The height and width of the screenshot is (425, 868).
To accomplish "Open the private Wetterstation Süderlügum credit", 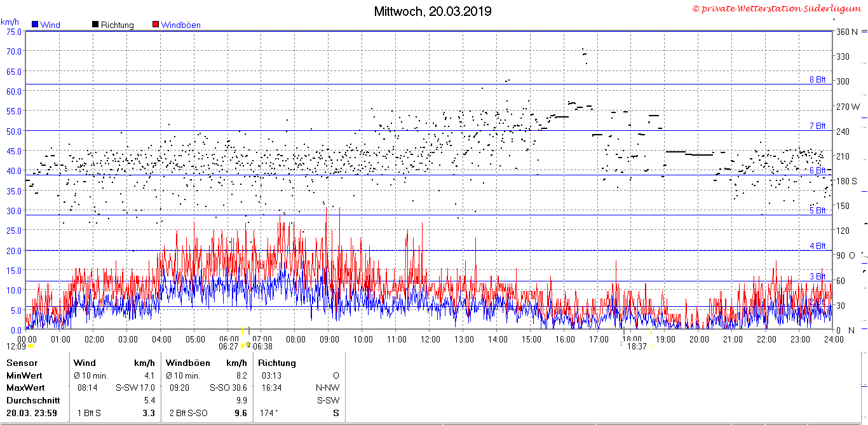I will point(776,9).
